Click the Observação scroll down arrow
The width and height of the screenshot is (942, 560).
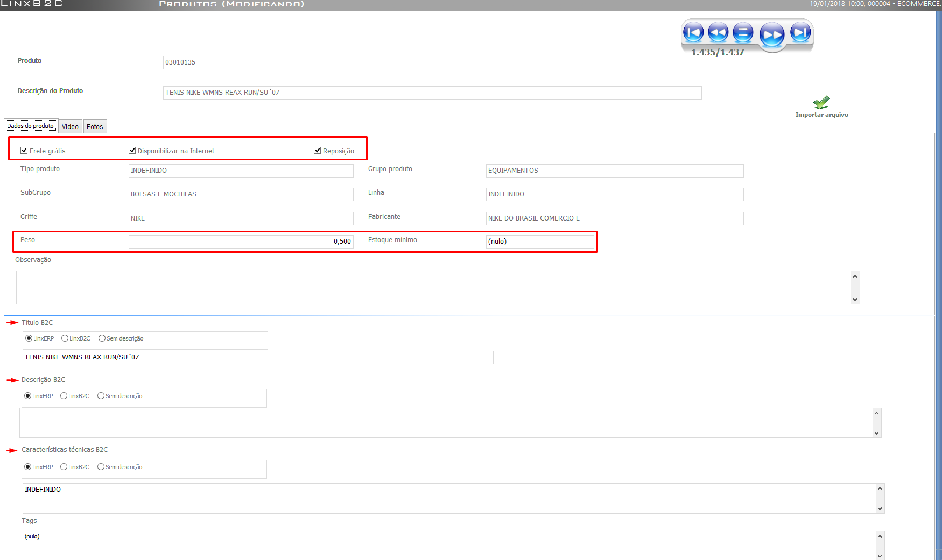tap(855, 300)
